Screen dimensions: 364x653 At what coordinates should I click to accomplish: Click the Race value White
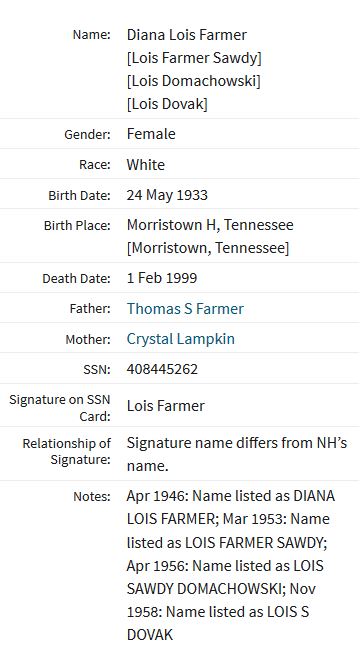click(x=146, y=164)
